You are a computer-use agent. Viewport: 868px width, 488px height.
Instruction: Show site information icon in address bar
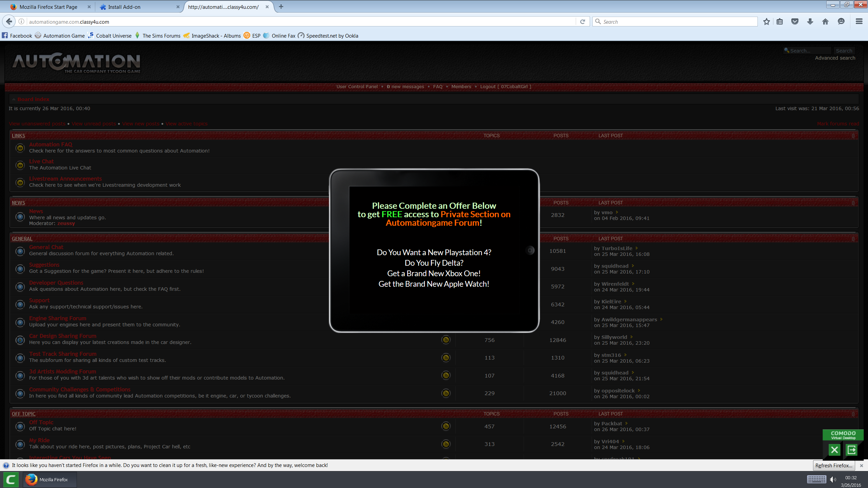pos(21,22)
